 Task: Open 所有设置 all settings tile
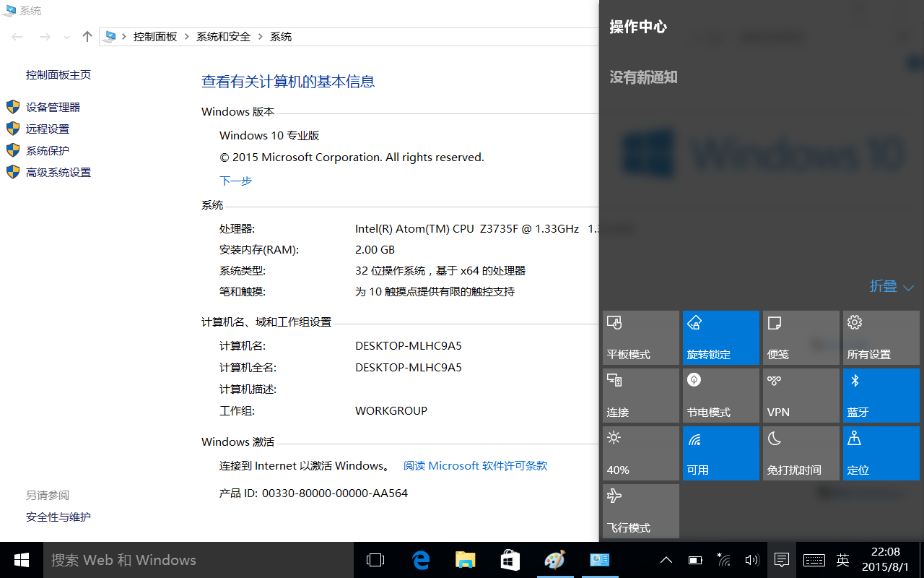881,337
